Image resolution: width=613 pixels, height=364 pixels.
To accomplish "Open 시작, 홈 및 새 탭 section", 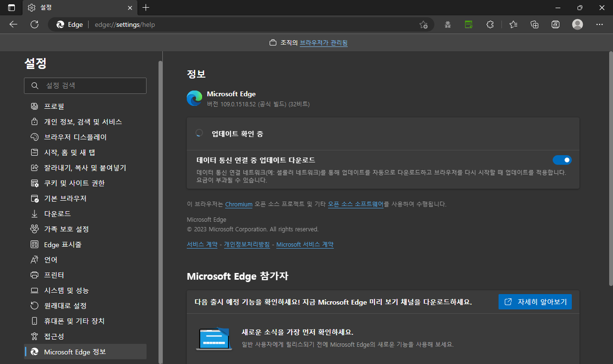I will (85, 152).
